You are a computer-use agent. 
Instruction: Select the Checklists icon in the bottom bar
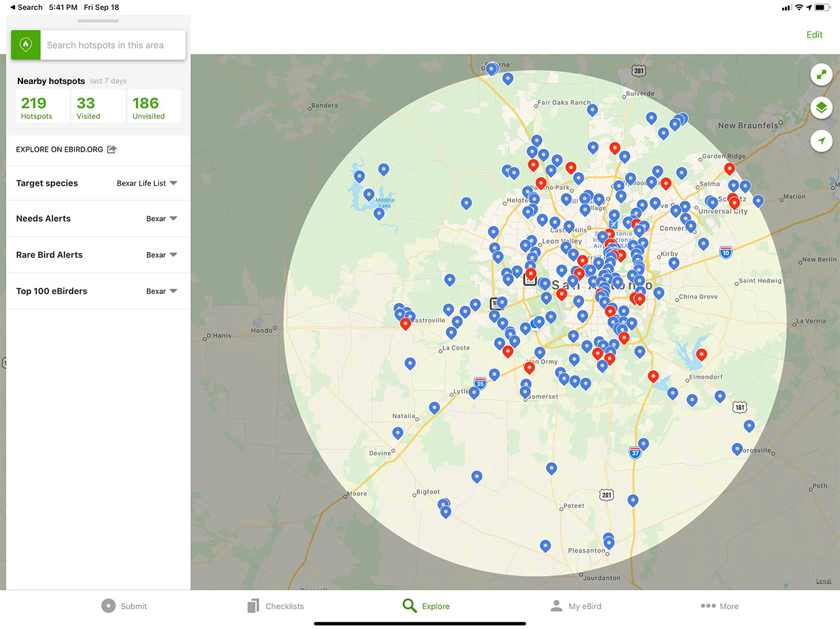point(253,606)
